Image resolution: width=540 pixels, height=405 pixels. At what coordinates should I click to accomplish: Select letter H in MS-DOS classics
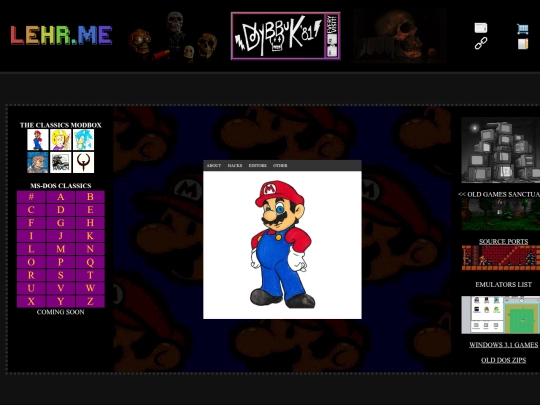[x=90, y=223]
